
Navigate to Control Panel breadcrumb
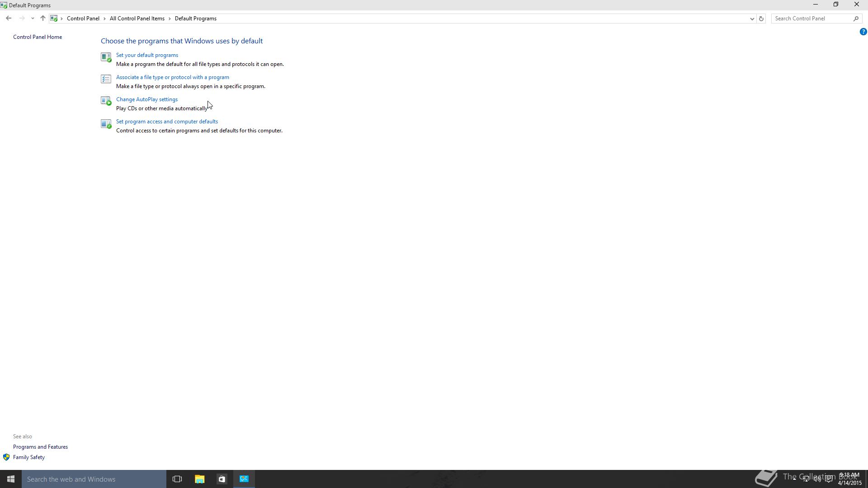pyautogui.click(x=83, y=19)
